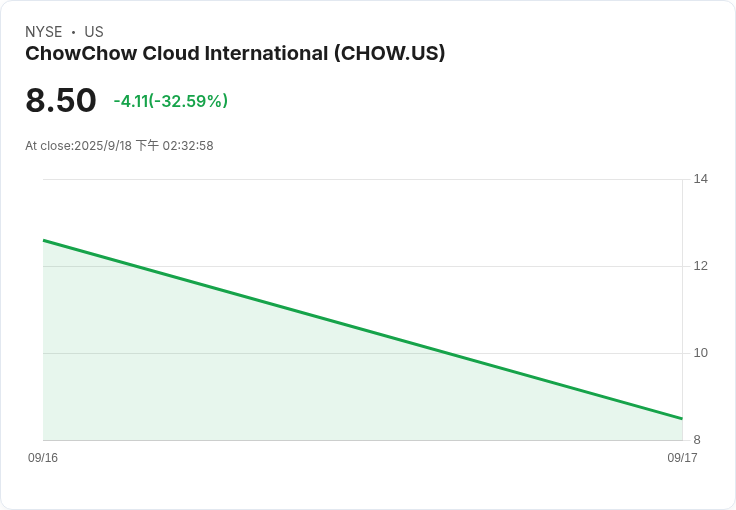Open the ChowChow Cloud International company name

tap(177, 54)
